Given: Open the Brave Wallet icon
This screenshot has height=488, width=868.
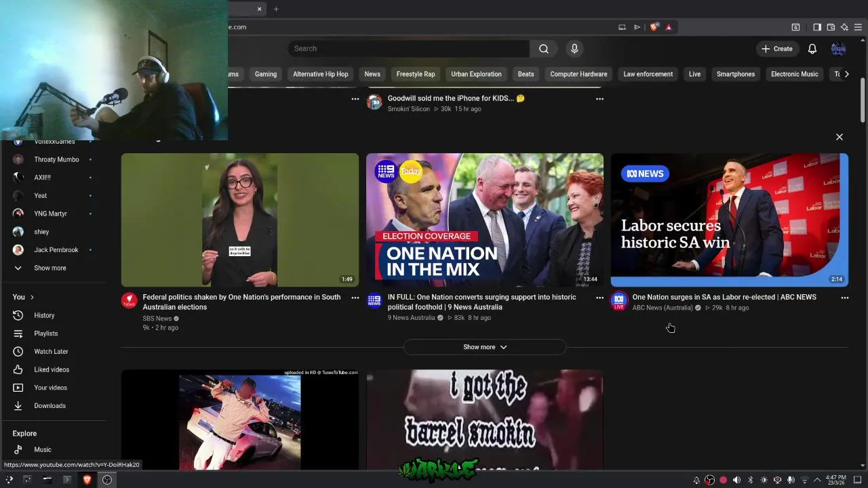Looking at the screenshot, I should (831, 27).
